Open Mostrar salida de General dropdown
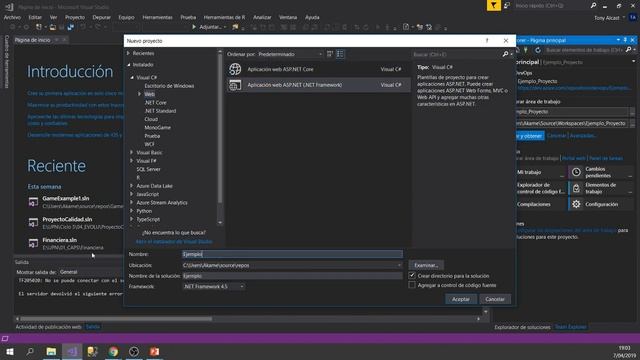 pyautogui.click(x=90, y=272)
